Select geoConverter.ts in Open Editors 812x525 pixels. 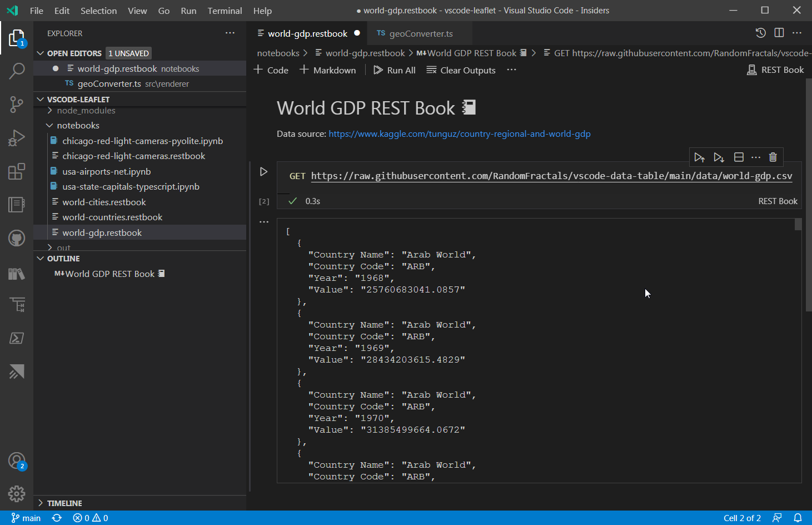(140, 84)
